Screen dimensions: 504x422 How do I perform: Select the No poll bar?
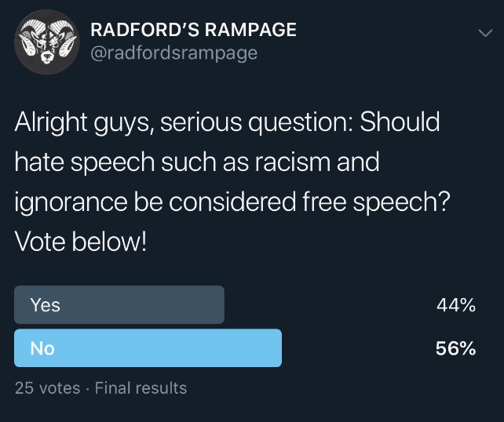pyautogui.click(x=148, y=347)
